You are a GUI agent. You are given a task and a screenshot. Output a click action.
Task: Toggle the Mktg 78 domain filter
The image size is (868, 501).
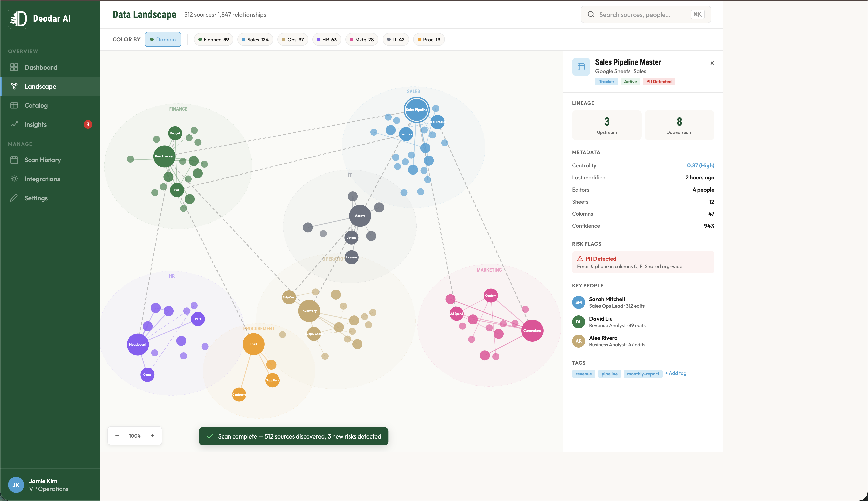(362, 39)
